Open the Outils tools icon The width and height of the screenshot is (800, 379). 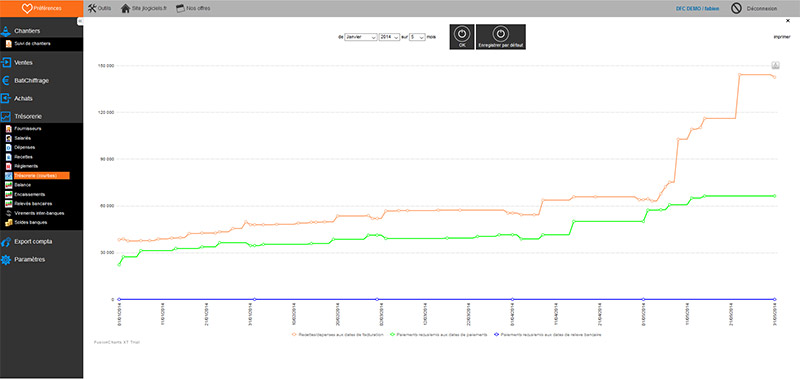[x=92, y=9]
